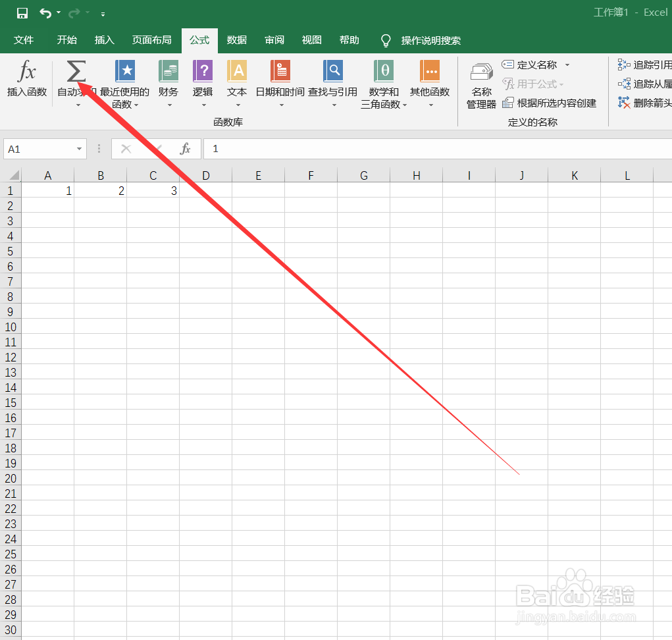Open 最近使用的函数 star book icon
The image size is (672, 640).
[125, 70]
